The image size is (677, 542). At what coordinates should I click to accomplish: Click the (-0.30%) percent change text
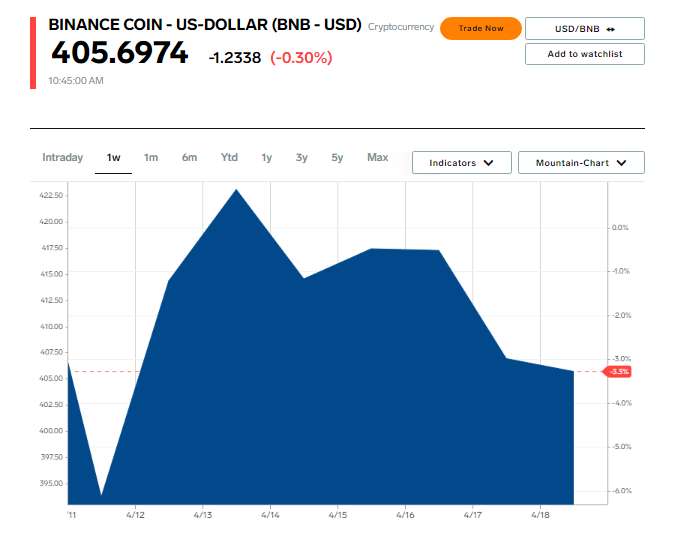[x=301, y=57]
